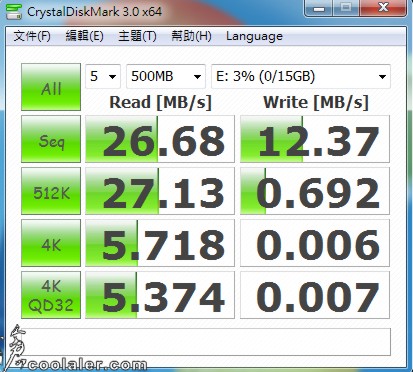Expand the test count dropdown showing 5
413x372 pixels.
(x=103, y=76)
